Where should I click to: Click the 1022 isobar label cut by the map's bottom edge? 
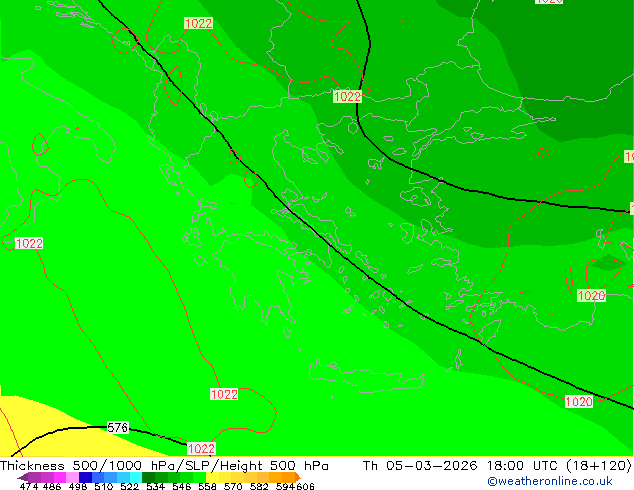point(201,448)
